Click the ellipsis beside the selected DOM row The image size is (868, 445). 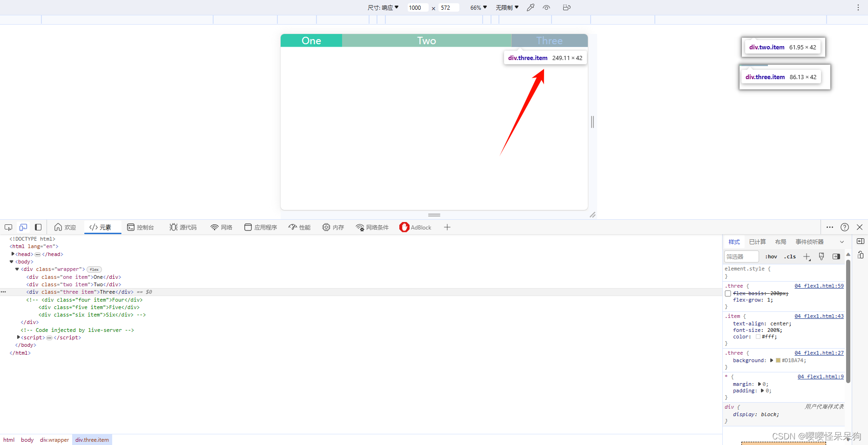(x=3, y=292)
